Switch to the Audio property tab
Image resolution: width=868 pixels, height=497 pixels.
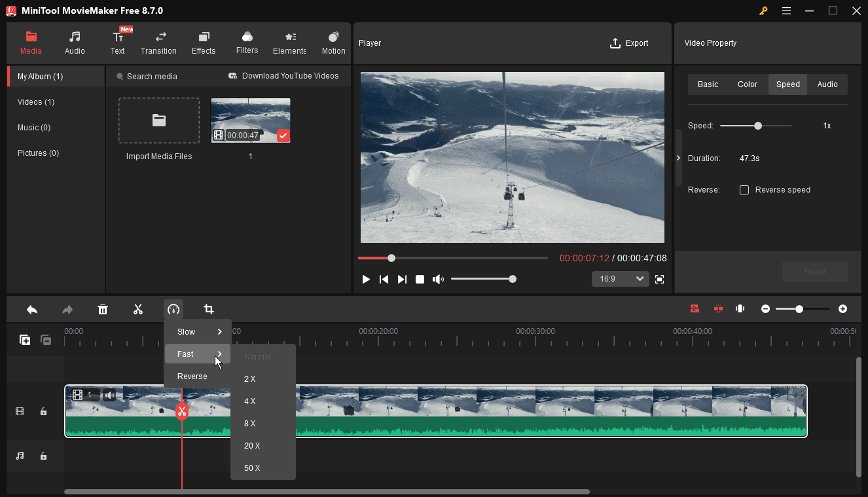click(x=827, y=84)
